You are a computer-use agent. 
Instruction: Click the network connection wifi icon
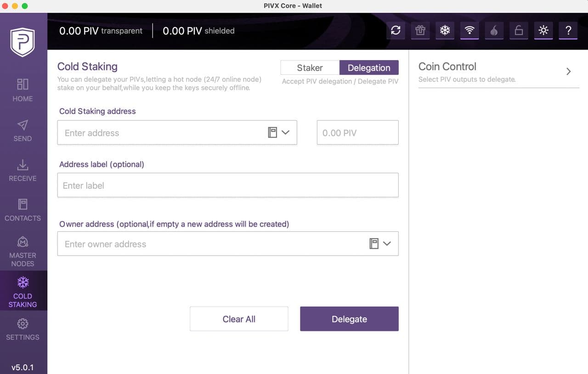469,30
